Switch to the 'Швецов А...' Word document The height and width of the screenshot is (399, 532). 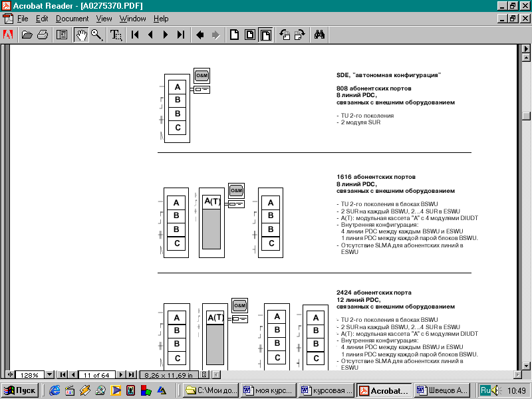[x=442, y=390]
